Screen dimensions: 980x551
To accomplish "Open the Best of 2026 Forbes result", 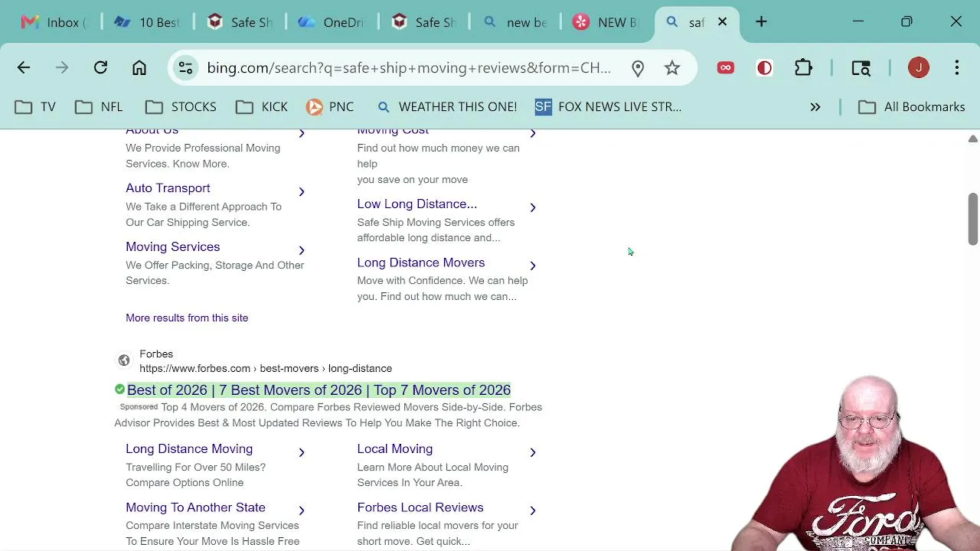I will [318, 390].
